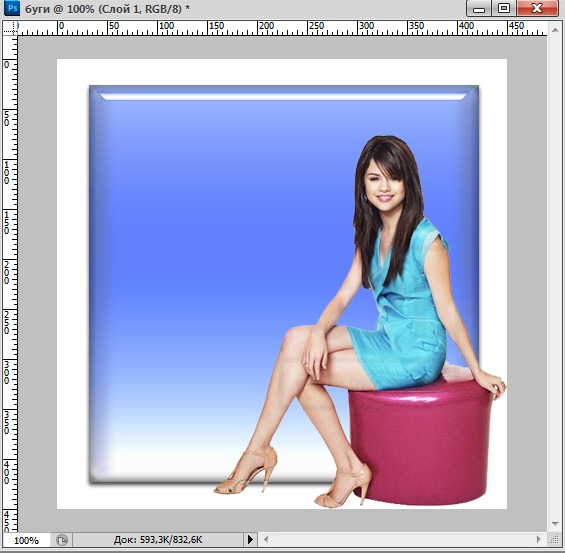This screenshot has width=565, height=553.
Task: Maximize the буги document window
Action: 504,9
